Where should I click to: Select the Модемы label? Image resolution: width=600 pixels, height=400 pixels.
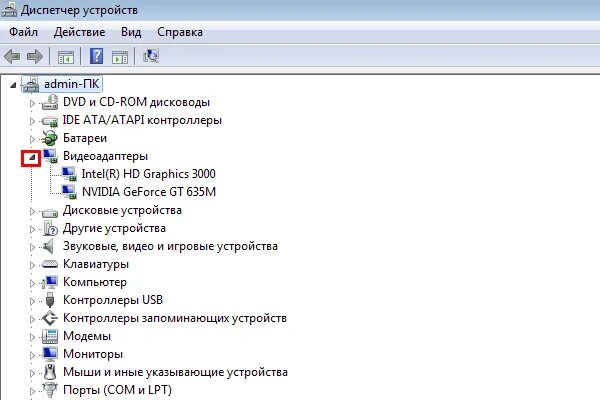[87, 336]
